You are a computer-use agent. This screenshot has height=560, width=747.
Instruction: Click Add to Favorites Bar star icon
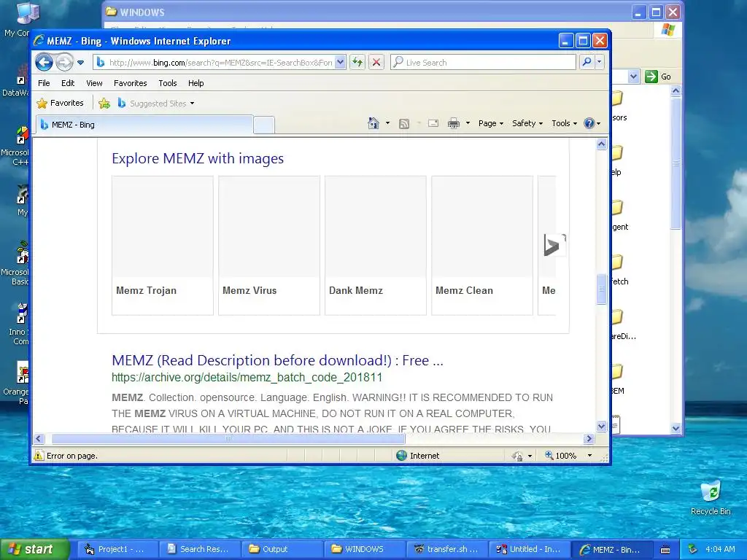(x=104, y=103)
